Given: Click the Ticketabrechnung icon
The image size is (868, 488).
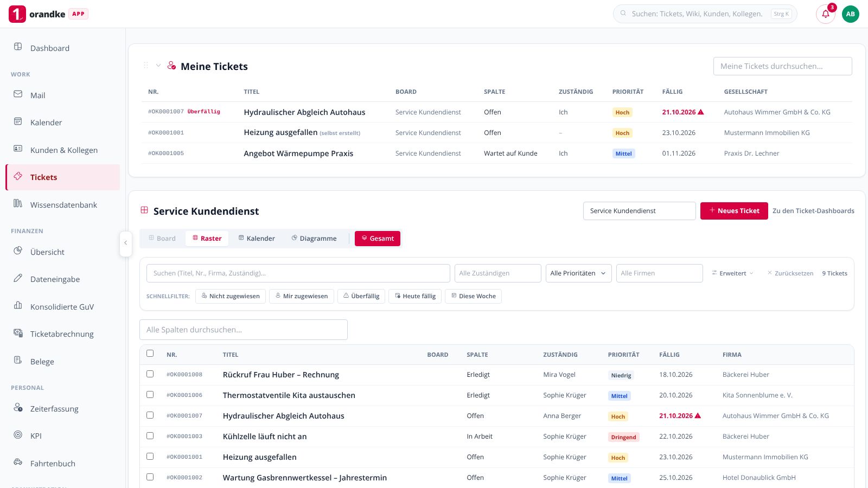Looking at the screenshot, I should (18, 333).
